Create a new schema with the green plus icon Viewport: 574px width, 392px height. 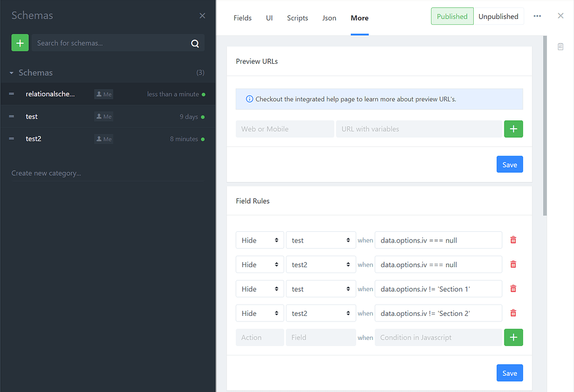[x=20, y=43]
